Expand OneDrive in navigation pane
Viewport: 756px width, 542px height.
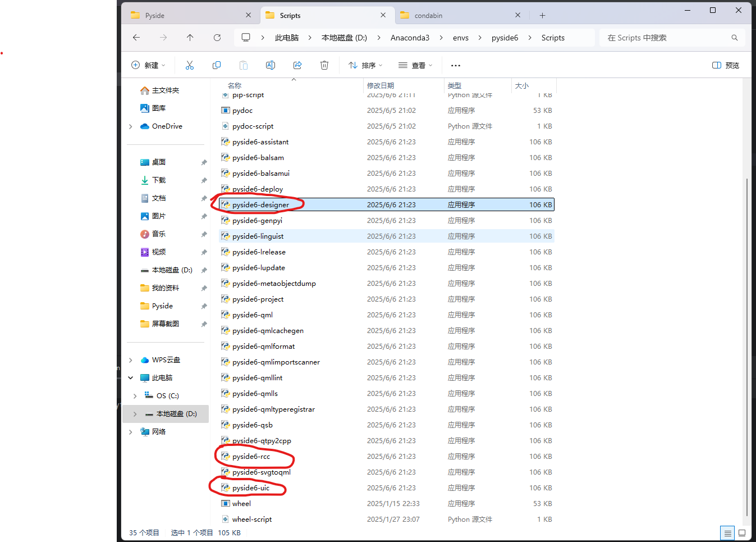coord(131,126)
